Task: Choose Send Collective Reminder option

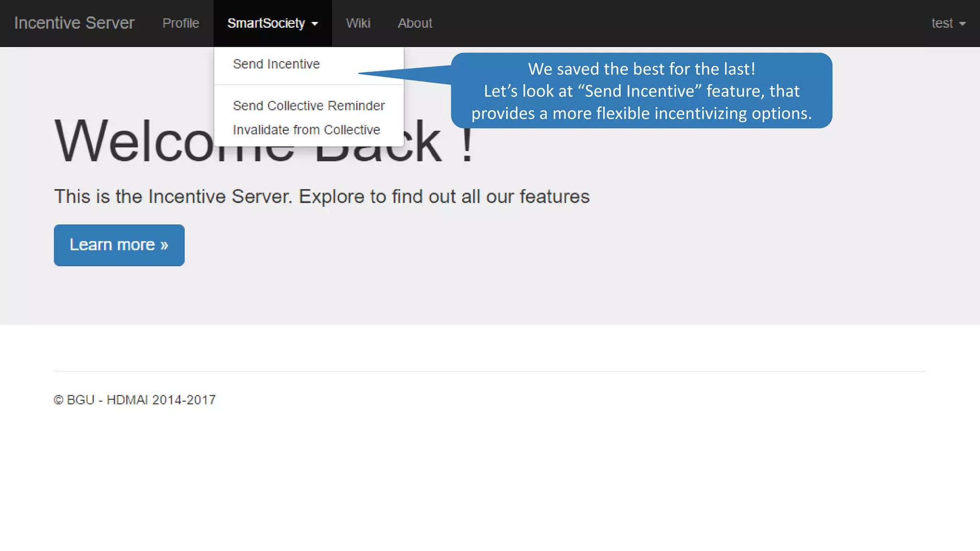Action: pyautogui.click(x=309, y=106)
